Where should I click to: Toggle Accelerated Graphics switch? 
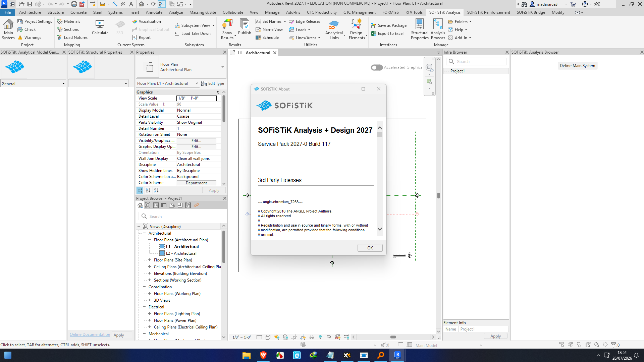pos(377,67)
